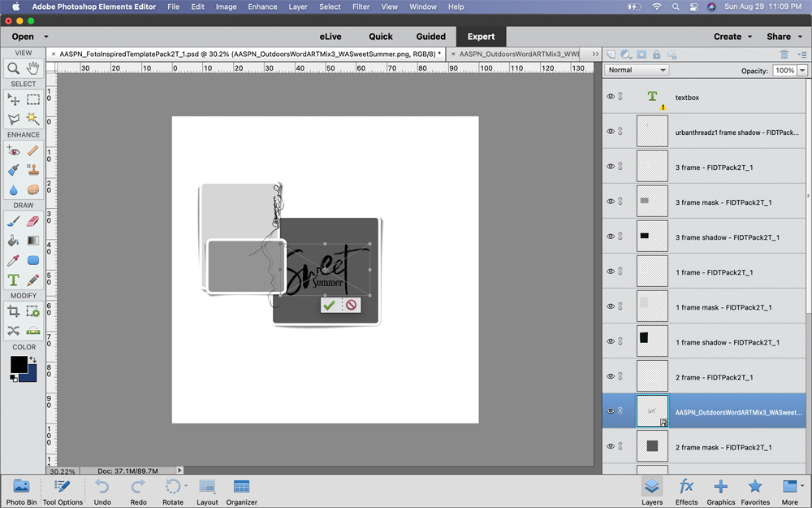Expand the Open button dropdown arrow
Viewport: 812px width, 508px height.
pyautogui.click(x=46, y=37)
